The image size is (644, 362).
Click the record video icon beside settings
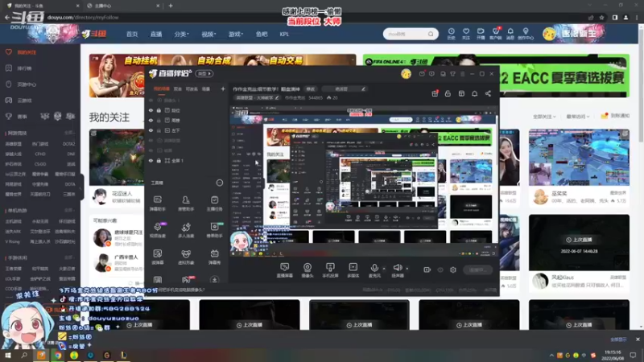427,269
